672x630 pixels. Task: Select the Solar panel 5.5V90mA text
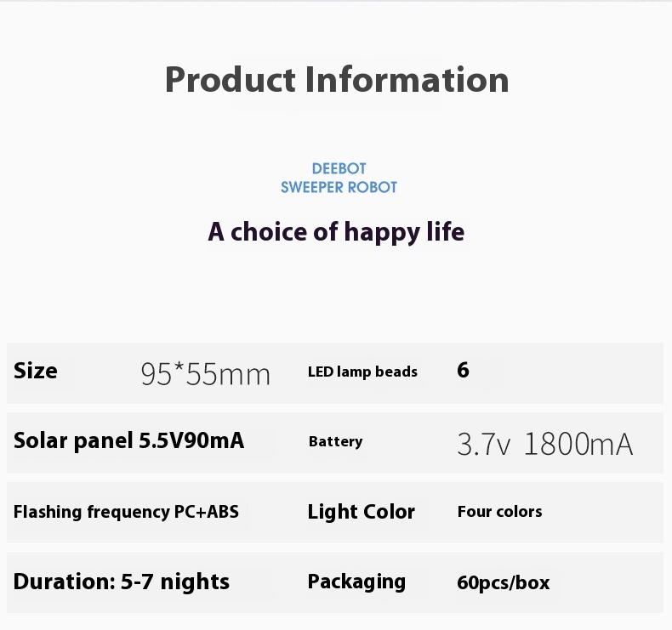[128, 440]
